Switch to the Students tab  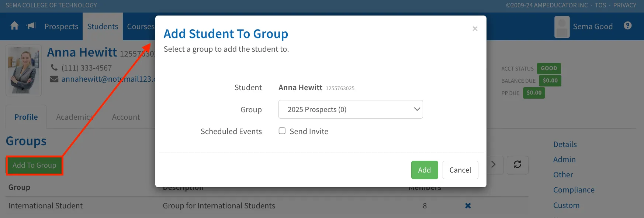(103, 27)
